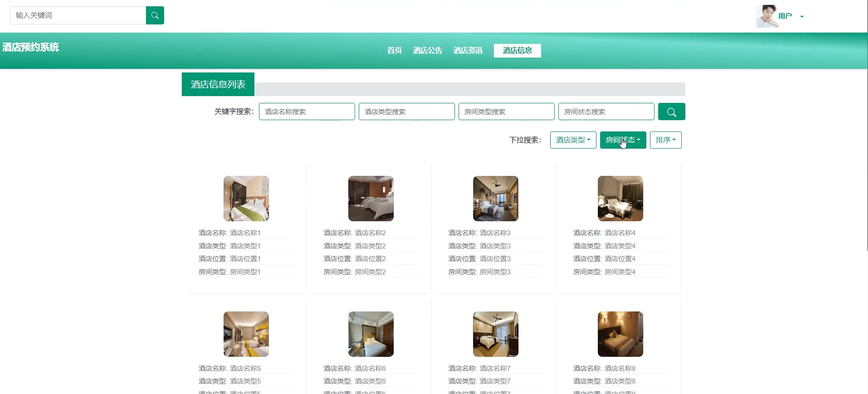
Task: Click the 房间类型搜索 input field
Action: (506, 112)
